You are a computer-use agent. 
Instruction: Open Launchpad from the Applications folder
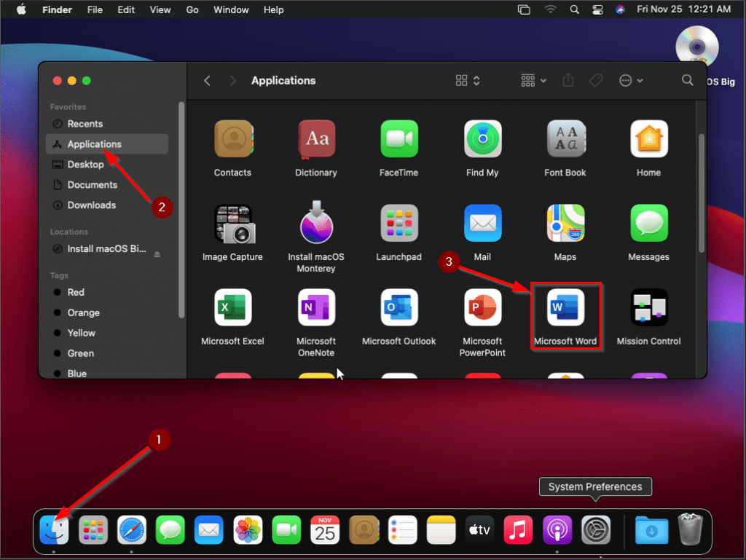(399, 223)
